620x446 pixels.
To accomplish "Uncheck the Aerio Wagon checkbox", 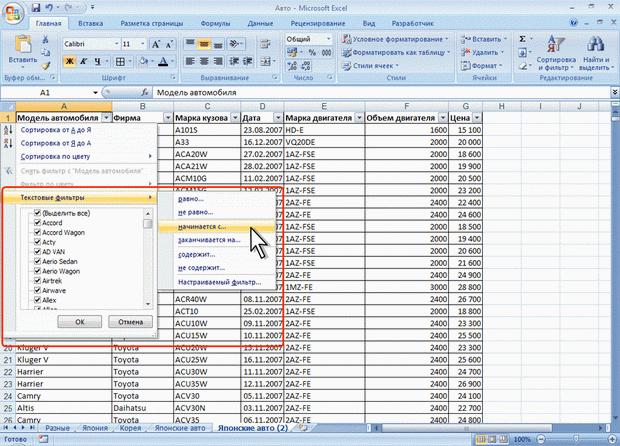I will tap(38, 271).
